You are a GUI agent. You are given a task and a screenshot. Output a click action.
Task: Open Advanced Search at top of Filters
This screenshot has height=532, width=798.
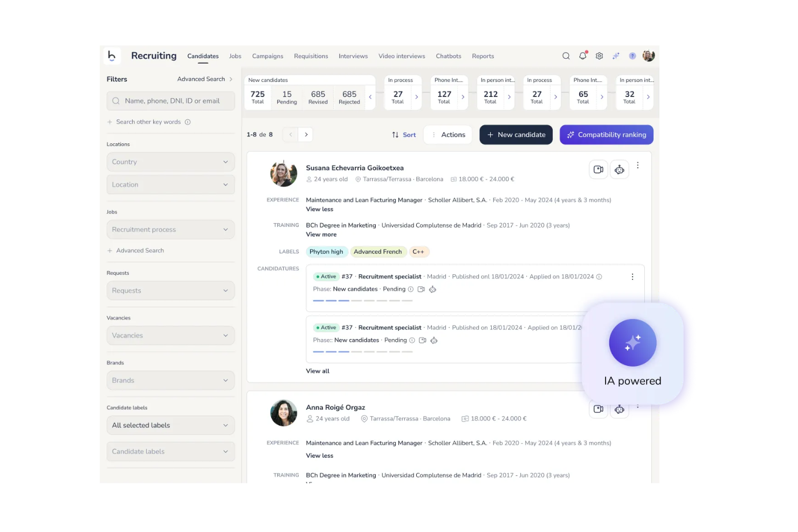pyautogui.click(x=205, y=79)
